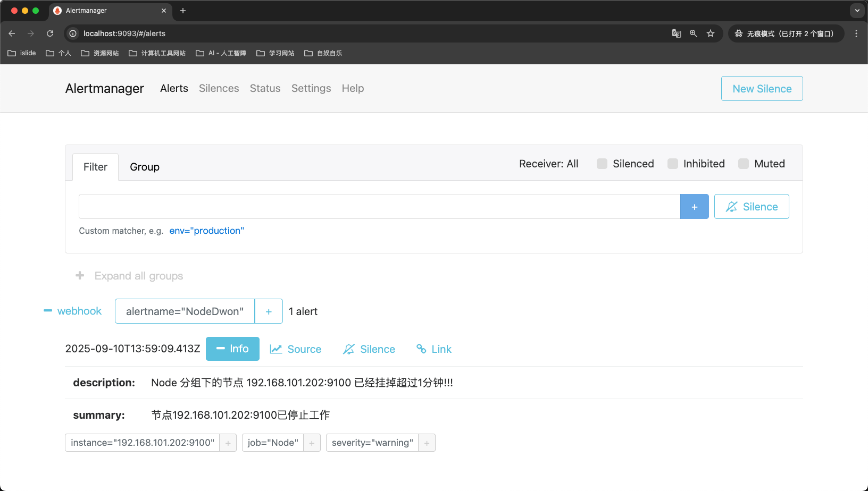Enable the Inhibited checkbox
This screenshot has width=868, height=491.
pos(672,164)
